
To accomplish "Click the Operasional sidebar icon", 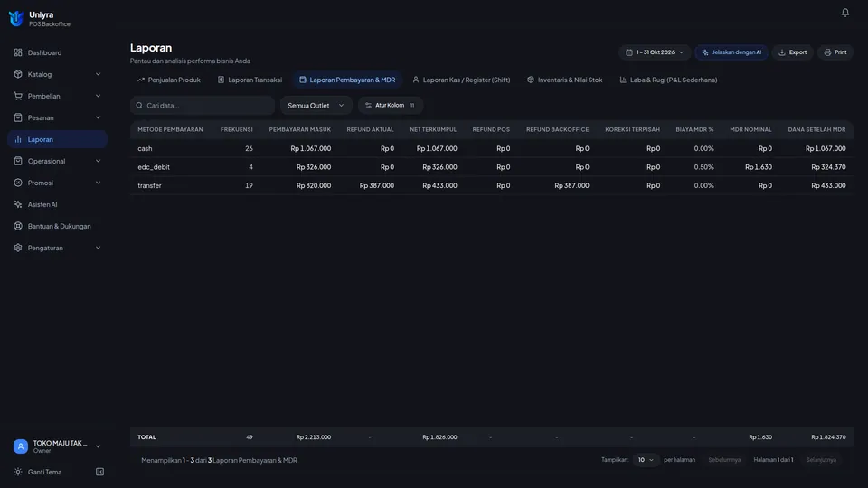I will pos(18,161).
